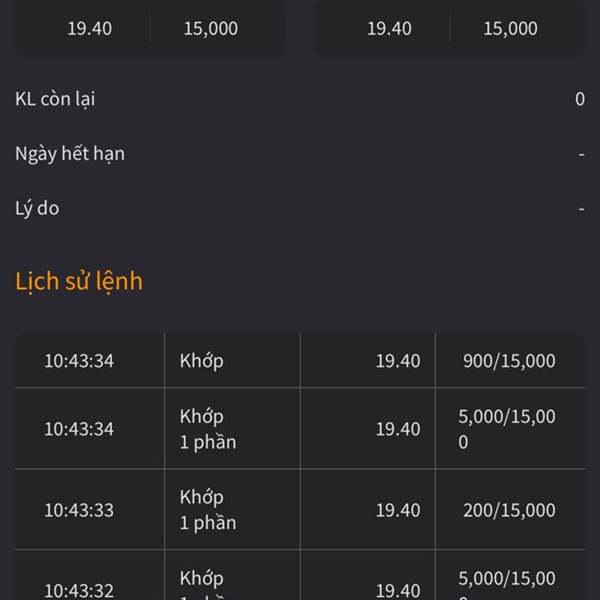
Task: Tap the 19.40 price in the 10:43:33 row
Action: tap(398, 510)
